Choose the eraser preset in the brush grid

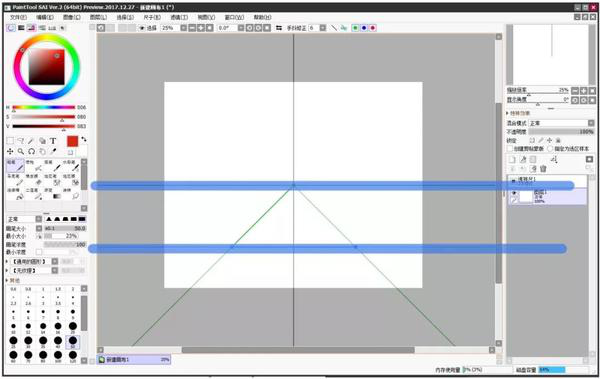pos(34,180)
